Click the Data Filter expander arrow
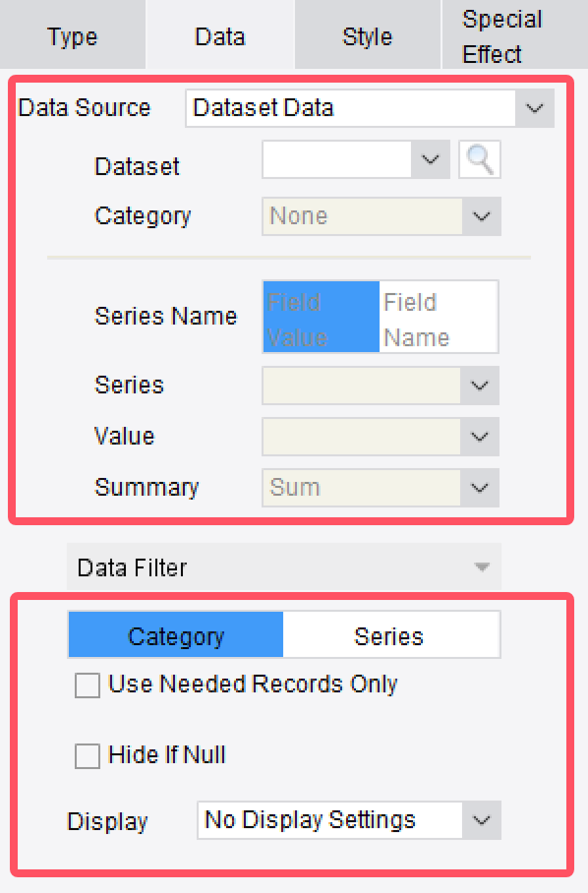The image size is (588, 893). click(x=481, y=567)
